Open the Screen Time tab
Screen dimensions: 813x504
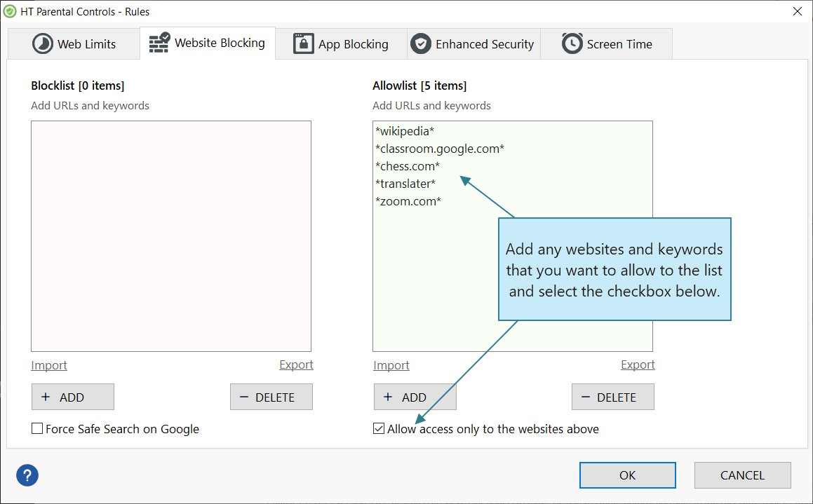click(607, 44)
